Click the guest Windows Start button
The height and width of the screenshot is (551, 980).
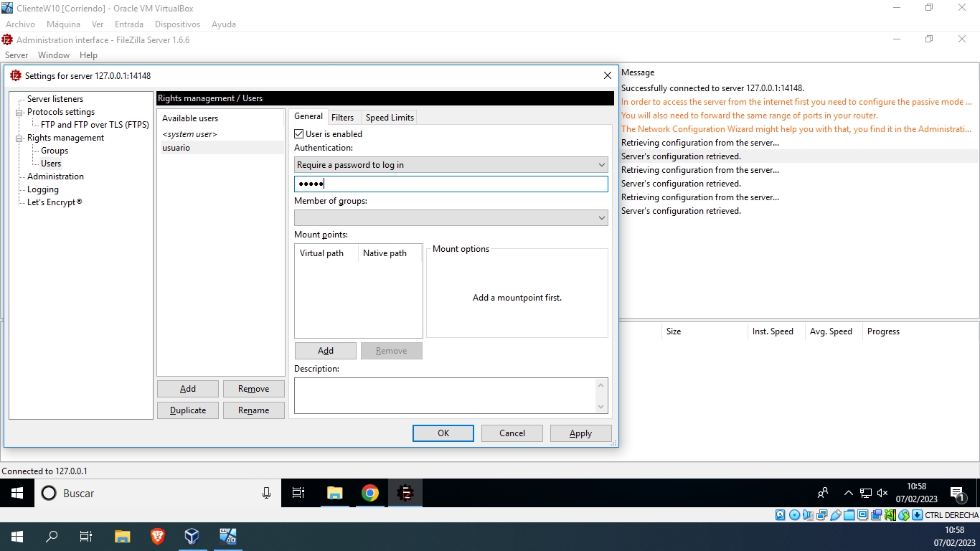click(x=17, y=493)
